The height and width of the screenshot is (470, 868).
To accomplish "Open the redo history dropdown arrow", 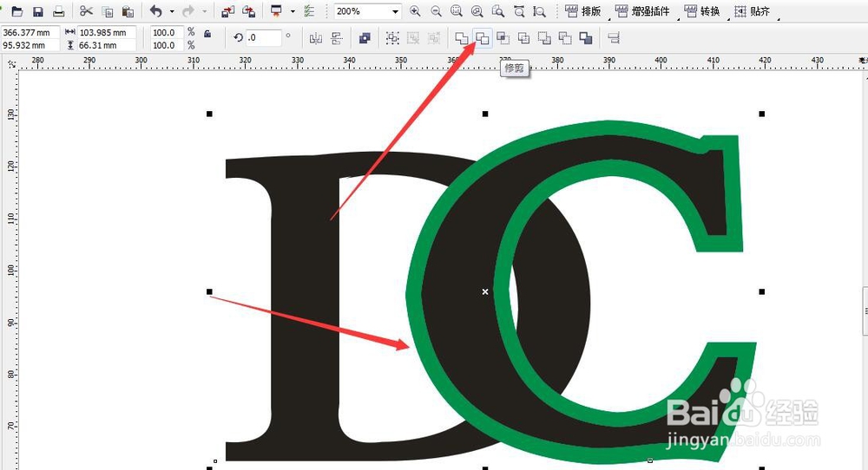I will [204, 11].
